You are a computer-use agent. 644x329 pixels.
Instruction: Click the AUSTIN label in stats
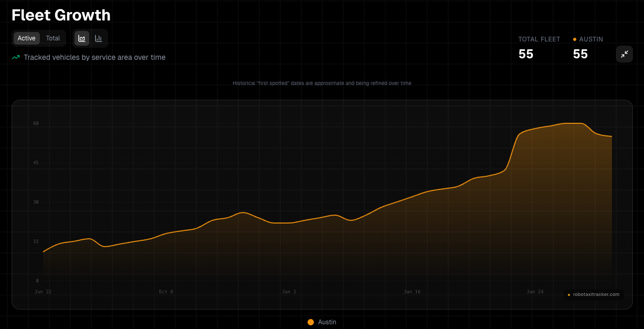(x=591, y=39)
